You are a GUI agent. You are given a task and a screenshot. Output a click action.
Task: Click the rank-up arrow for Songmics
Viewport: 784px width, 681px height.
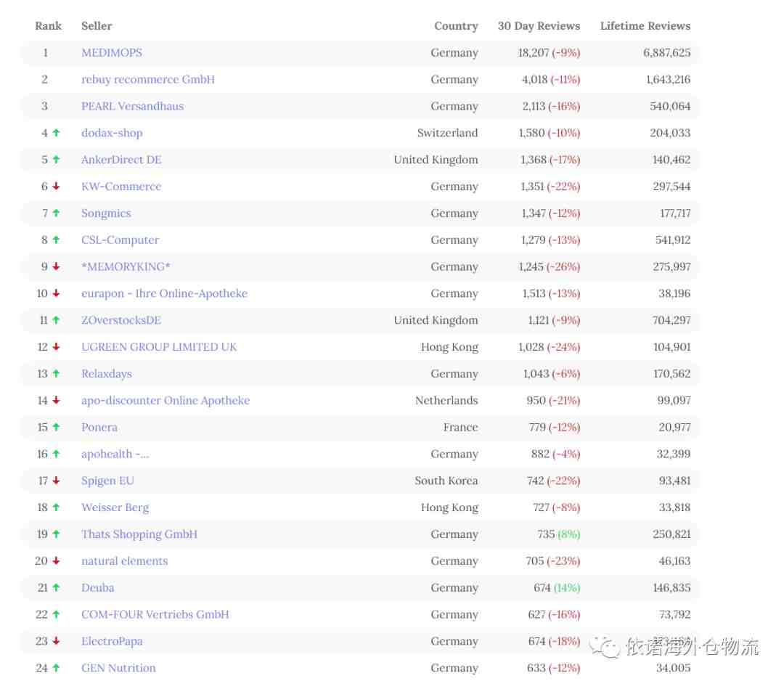pyautogui.click(x=56, y=213)
